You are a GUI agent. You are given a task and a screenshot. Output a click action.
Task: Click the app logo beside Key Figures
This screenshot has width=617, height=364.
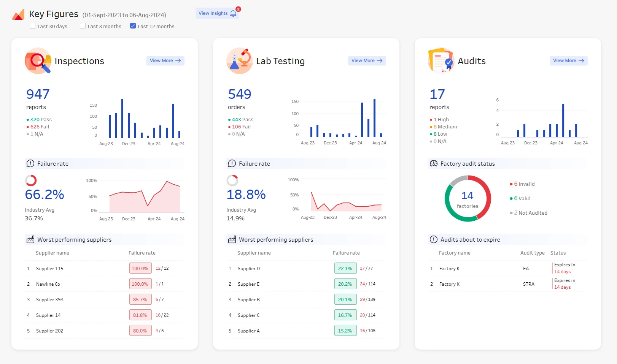18,14
